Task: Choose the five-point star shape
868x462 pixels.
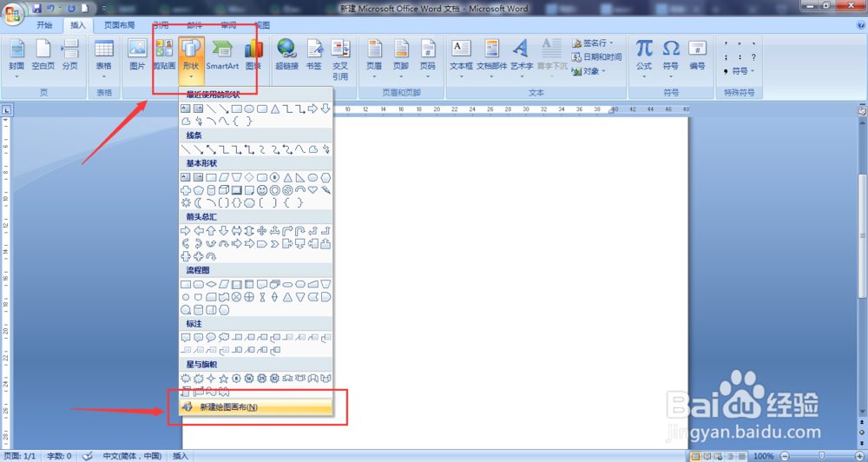Action: (x=224, y=379)
